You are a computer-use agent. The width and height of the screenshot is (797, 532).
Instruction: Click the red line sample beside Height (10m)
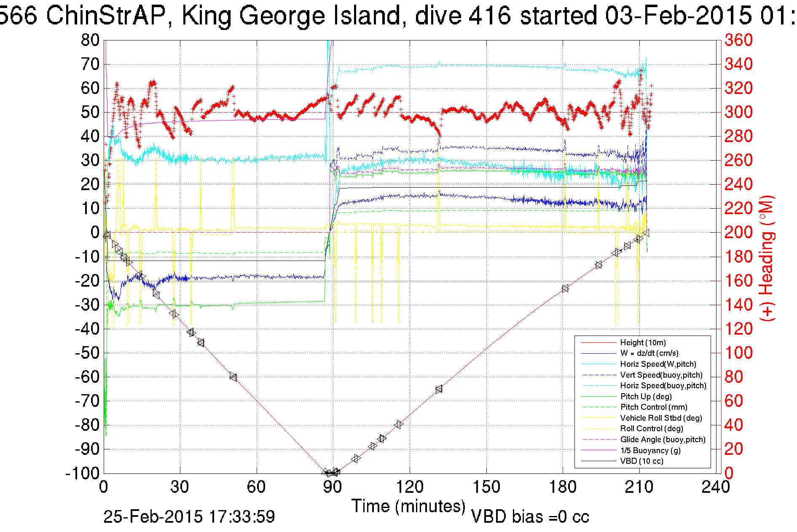click(598, 343)
